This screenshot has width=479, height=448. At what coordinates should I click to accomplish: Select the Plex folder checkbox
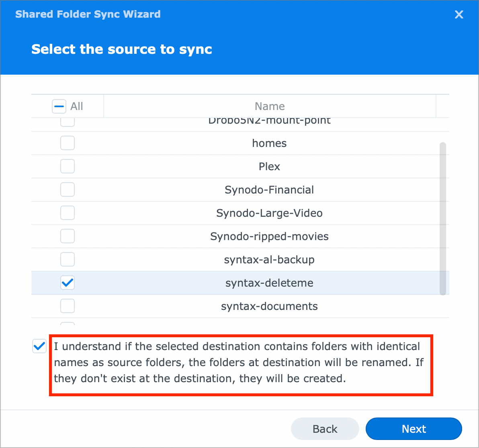tap(68, 166)
